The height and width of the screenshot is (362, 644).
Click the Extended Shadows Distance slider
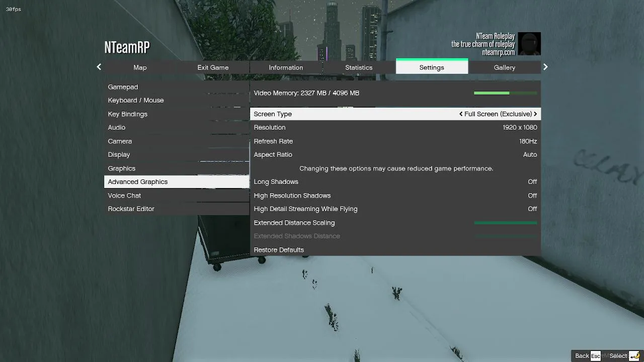[x=506, y=236]
